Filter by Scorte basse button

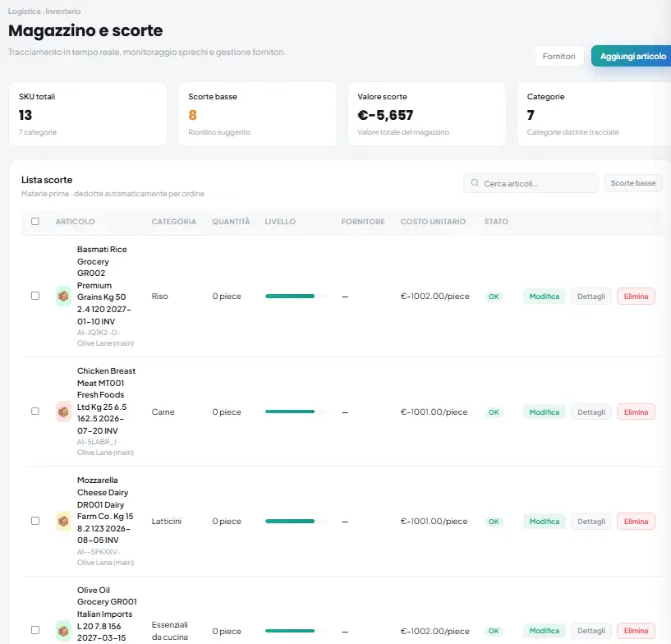633,183
